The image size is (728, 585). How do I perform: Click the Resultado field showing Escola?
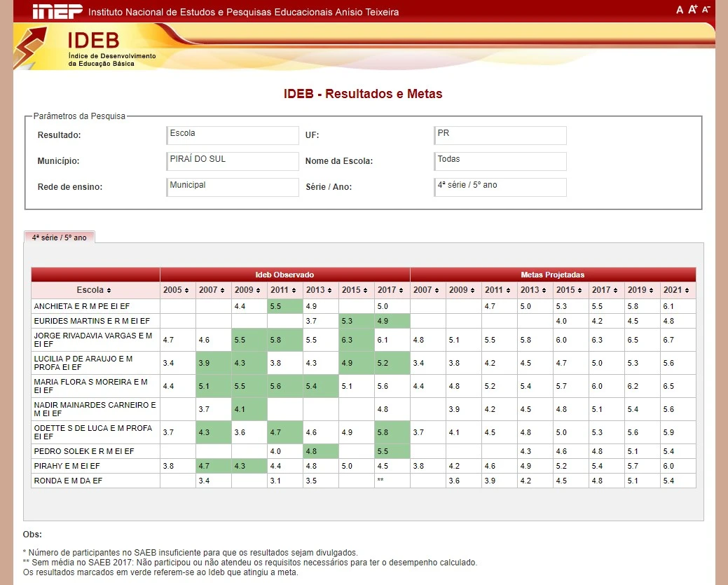[233, 135]
